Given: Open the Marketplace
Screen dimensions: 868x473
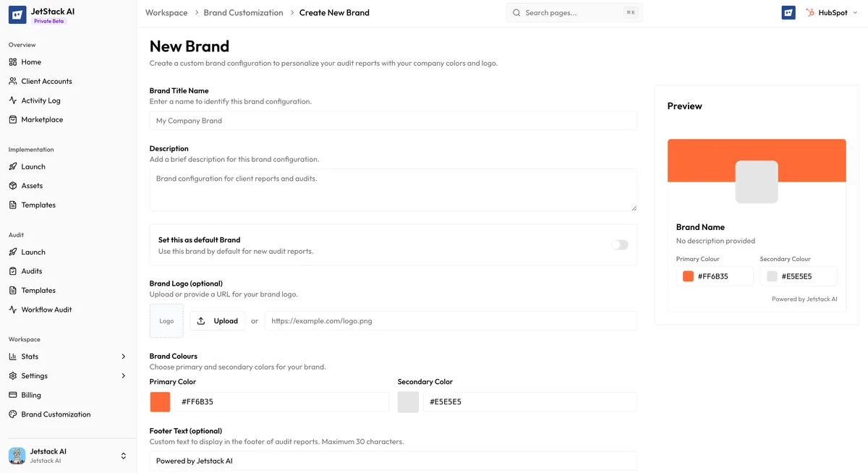Looking at the screenshot, I should (41, 119).
